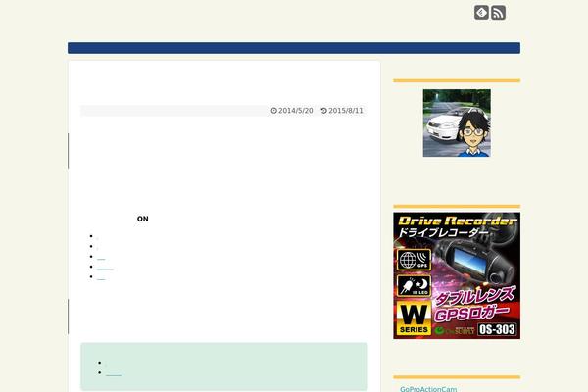Open the GoProActionCam link
Image resolution: width=588 pixels, height=392 pixels.
428,389
